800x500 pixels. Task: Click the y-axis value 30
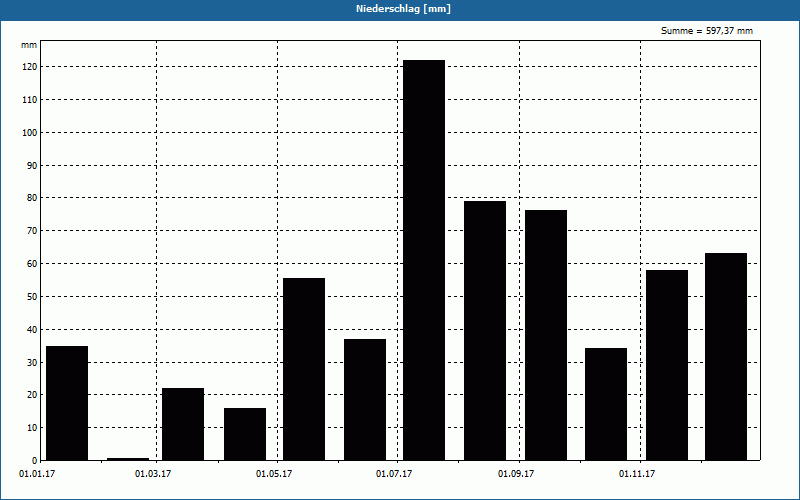[32, 363]
